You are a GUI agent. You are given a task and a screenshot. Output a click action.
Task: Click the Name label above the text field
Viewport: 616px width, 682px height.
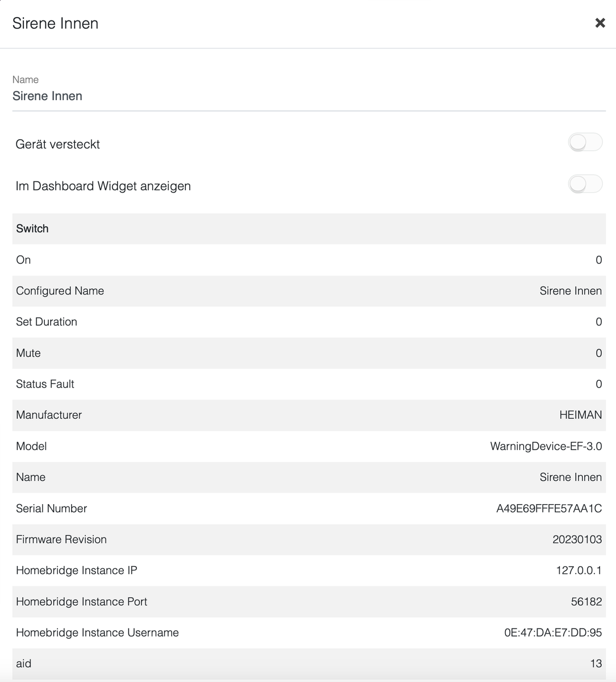pos(26,80)
